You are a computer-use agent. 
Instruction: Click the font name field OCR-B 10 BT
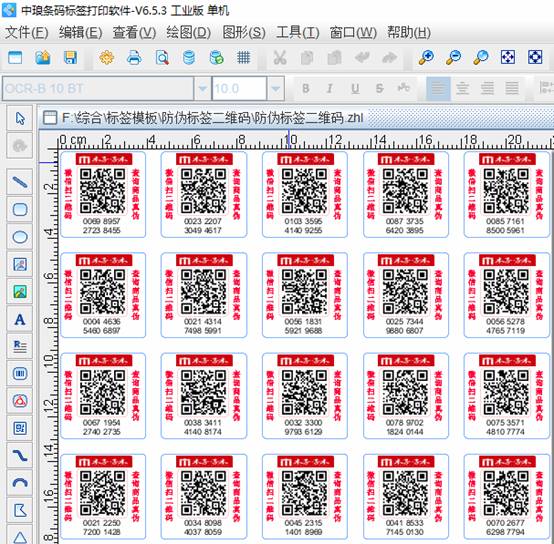(98, 88)
